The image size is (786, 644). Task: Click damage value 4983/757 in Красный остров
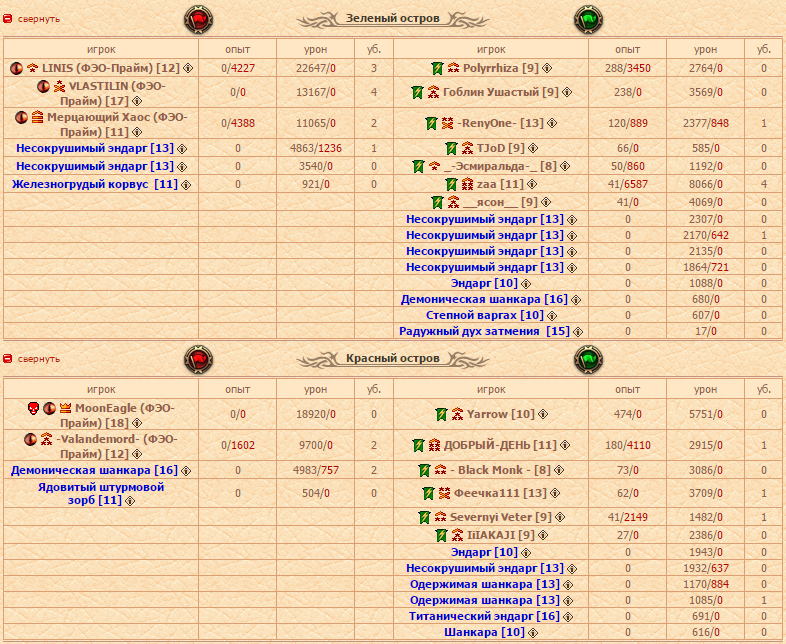click(x=315, y=470)
